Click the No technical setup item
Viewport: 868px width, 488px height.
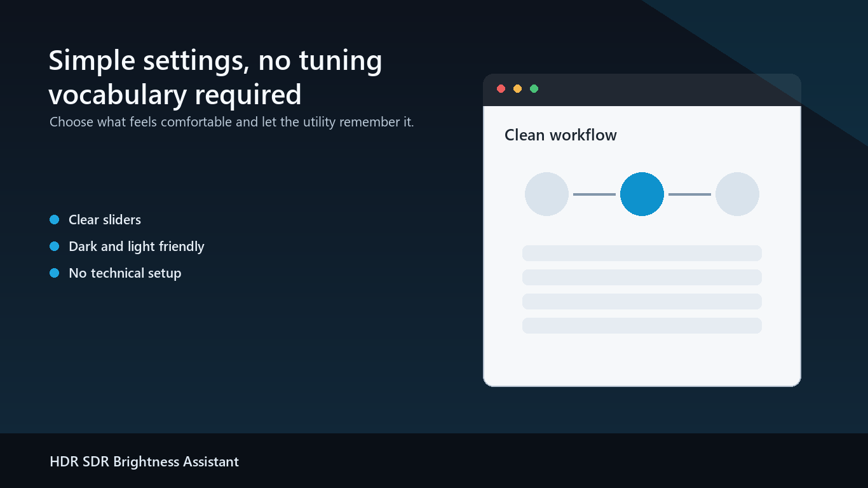pyautogui.click(x=125, y=273)
